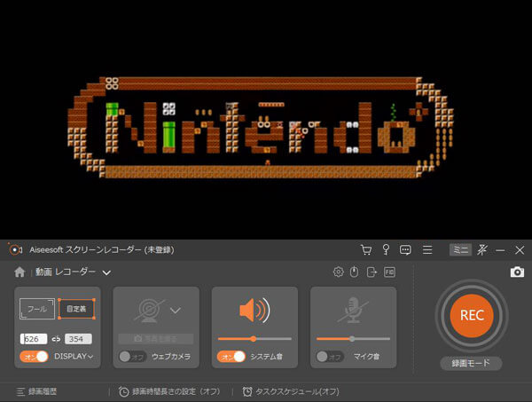Open the feedback chat bubble icon
This screenshot has width=532, height=402.
(x=405, y=250)
